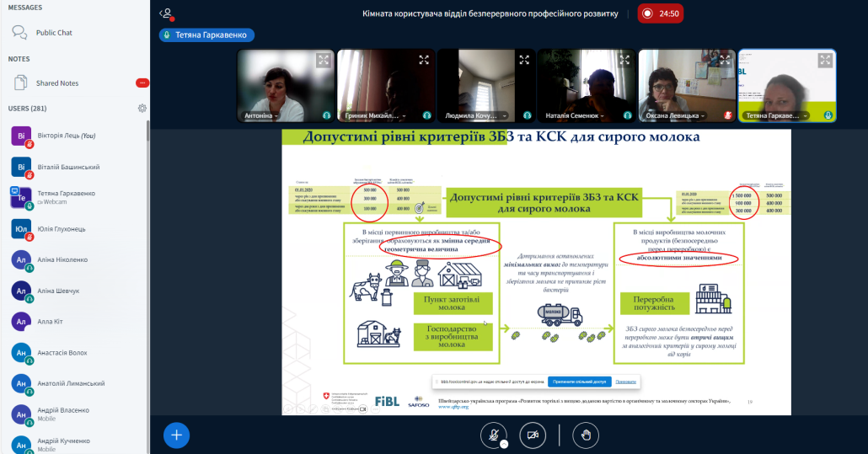Click the Manage users gear icon
Image resolution: width=868 pixels, height=454 pixels.
(142, 109)
